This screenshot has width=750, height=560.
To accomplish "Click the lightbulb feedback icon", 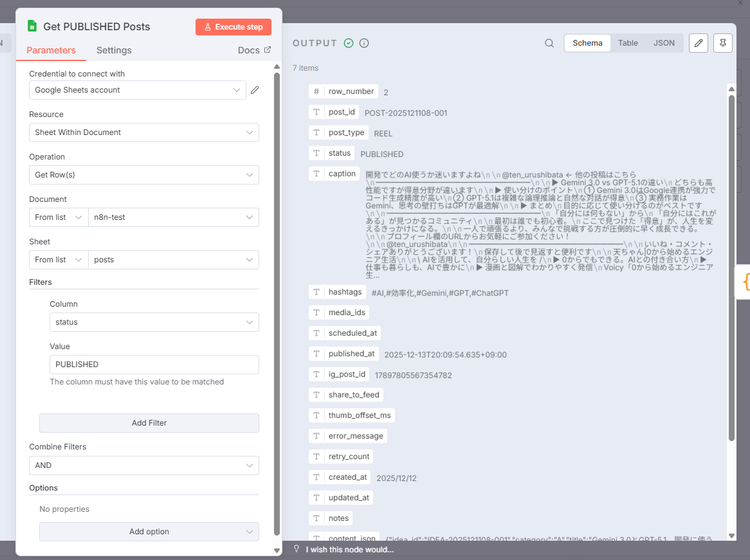I will (297, 549).
